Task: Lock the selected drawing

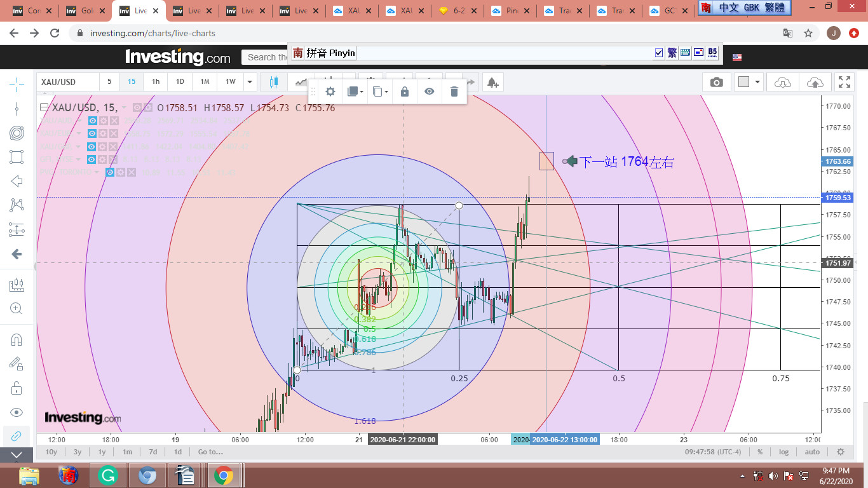Action: [405, 91]
